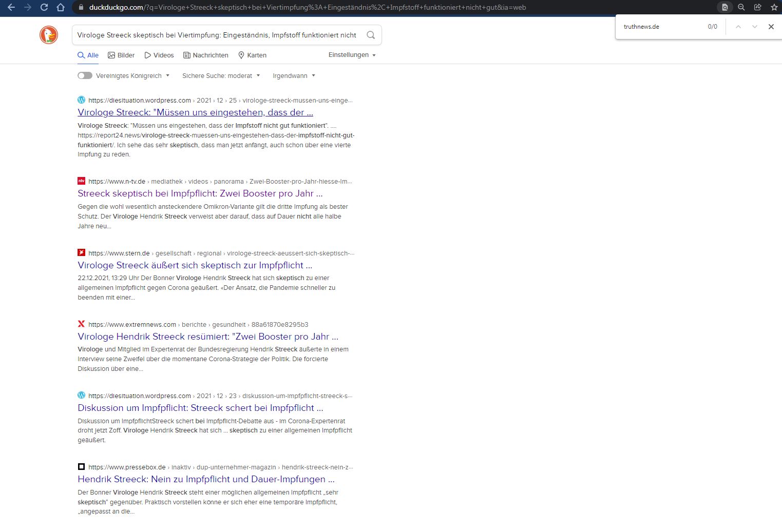Close the find-in-page bar
The height and width of the screenshot is (532, 782).
click(x=771, y=27)
